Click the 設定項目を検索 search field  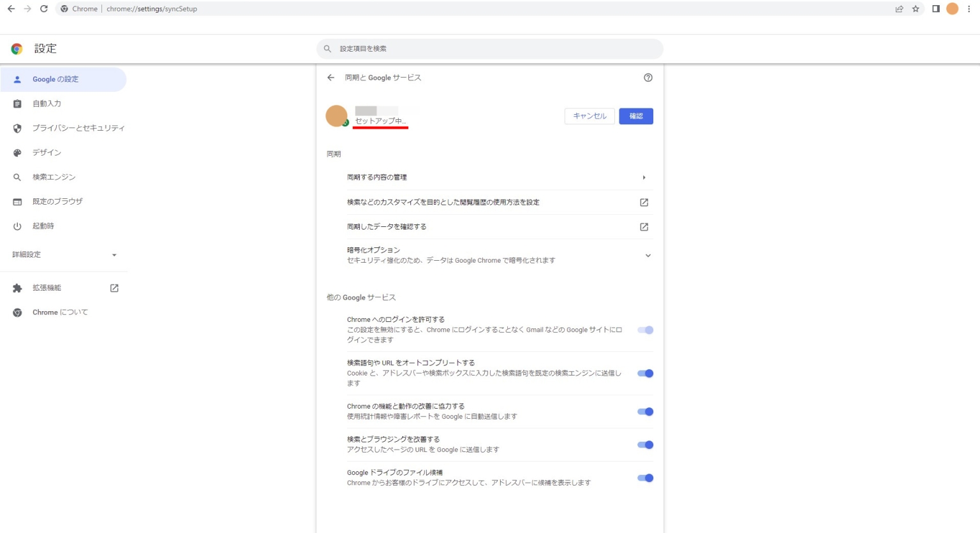[490, 48]
